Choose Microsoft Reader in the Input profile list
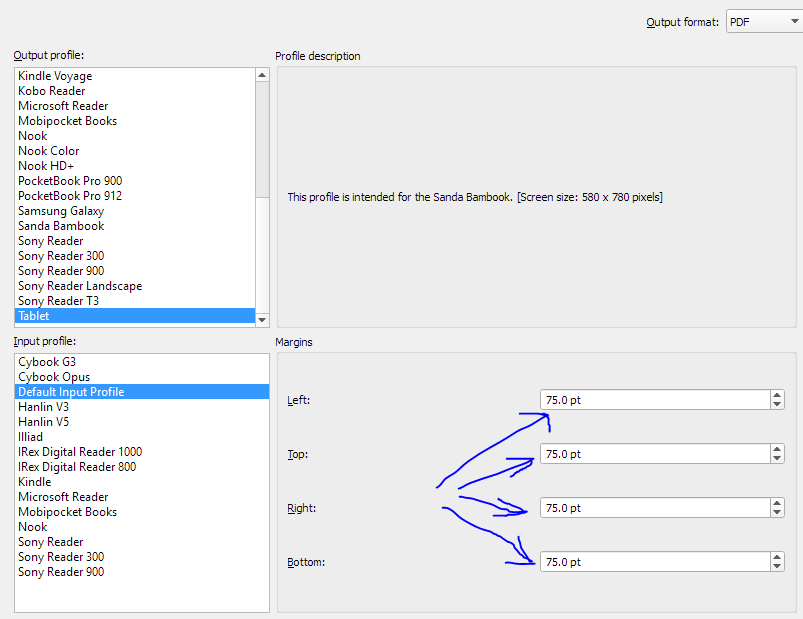Screen dimensions: 803x619 coord(142,497)
